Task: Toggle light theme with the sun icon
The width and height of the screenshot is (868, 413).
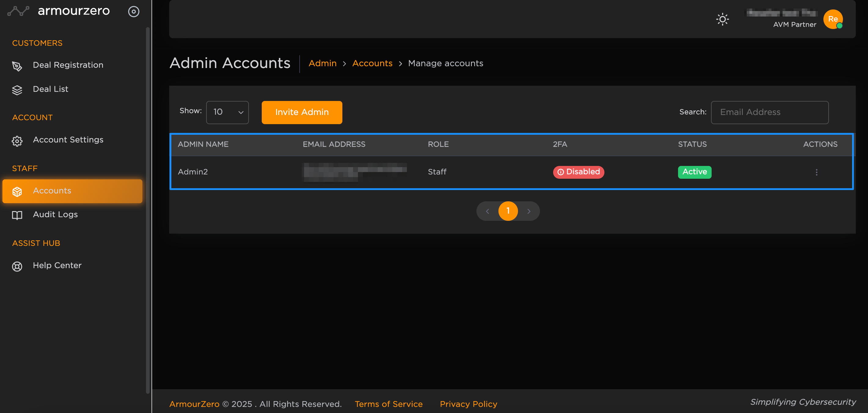Action: tap(722, 19)
